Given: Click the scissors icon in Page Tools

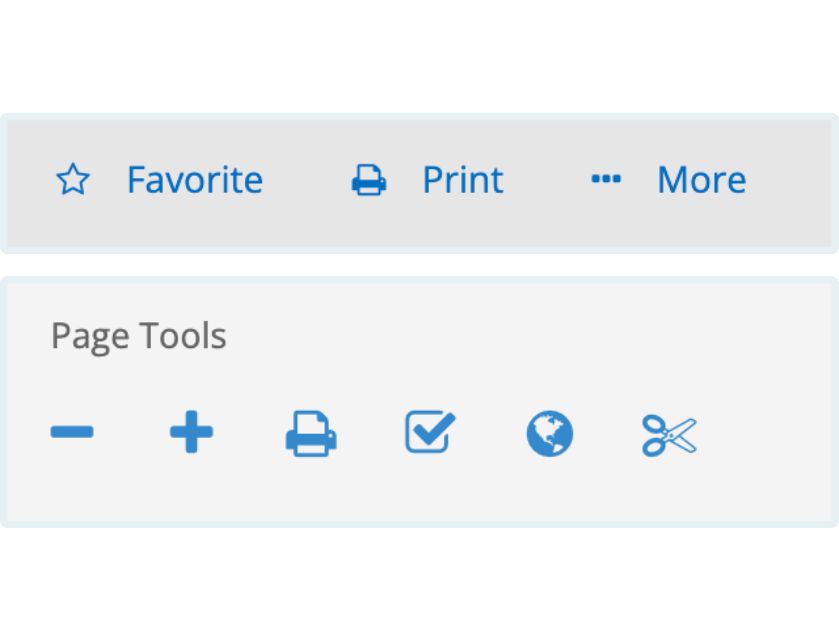Looking at the screenshot, I should coord(669,435).
